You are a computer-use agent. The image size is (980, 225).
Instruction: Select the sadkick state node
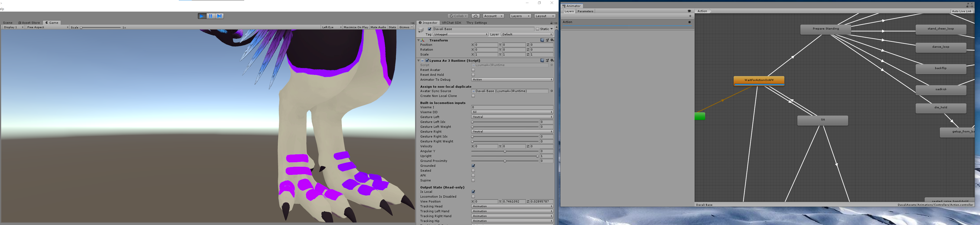[941, 90]
